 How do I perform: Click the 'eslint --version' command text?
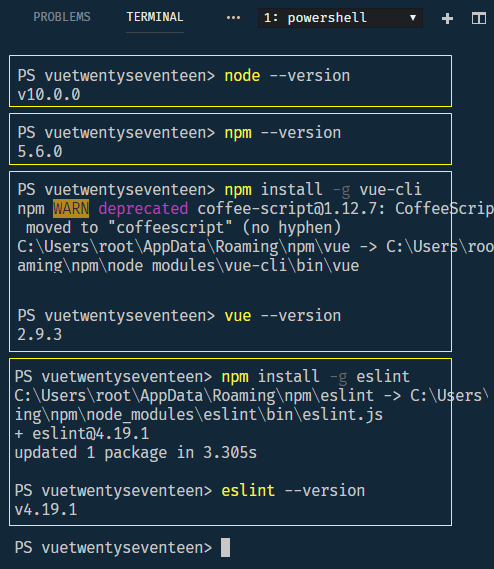[293, 491]
